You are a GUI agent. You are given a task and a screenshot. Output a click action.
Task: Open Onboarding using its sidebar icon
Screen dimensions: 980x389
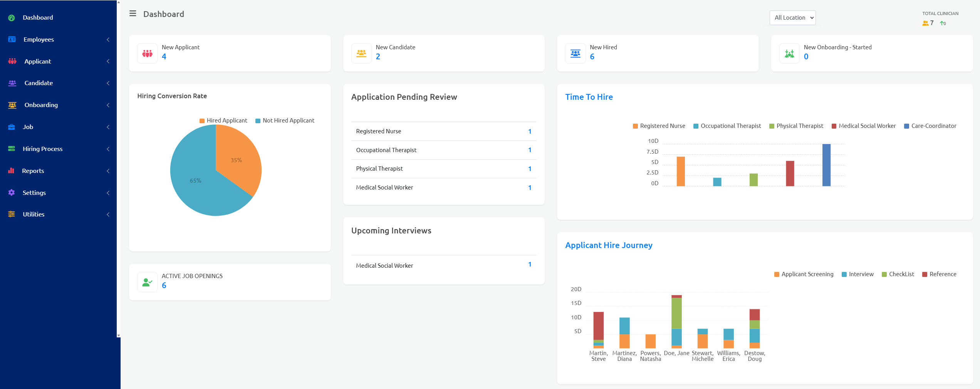pyautogui.click(x=11, y=105)
